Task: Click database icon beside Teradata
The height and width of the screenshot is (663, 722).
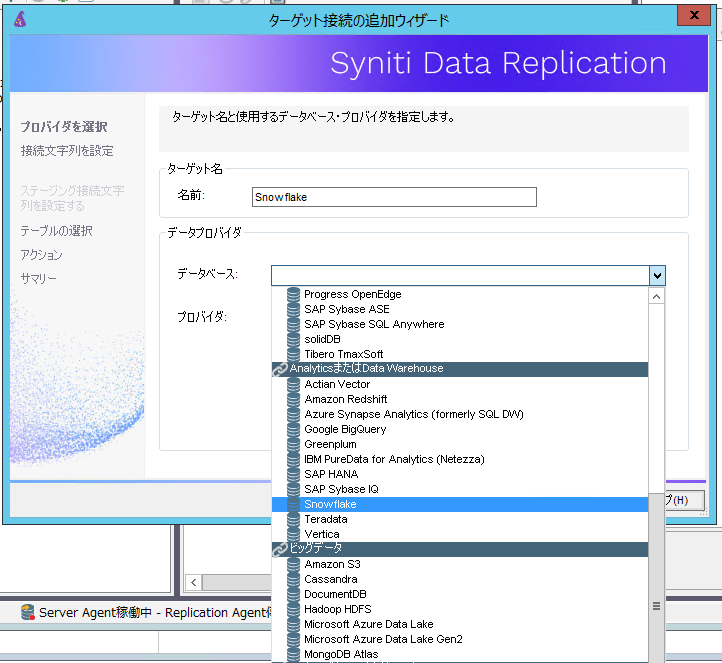Action: 293,519
